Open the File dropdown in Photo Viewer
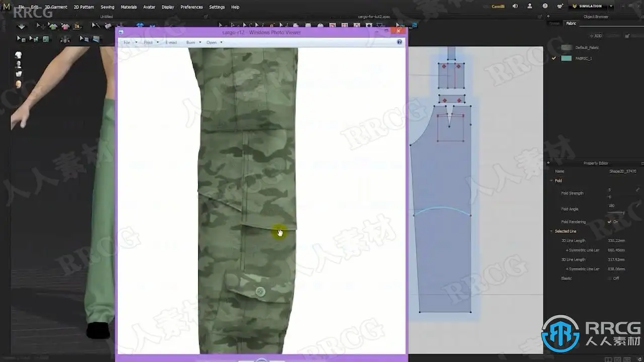The width and height of the screenshot is (644, 362). [129, 42]
